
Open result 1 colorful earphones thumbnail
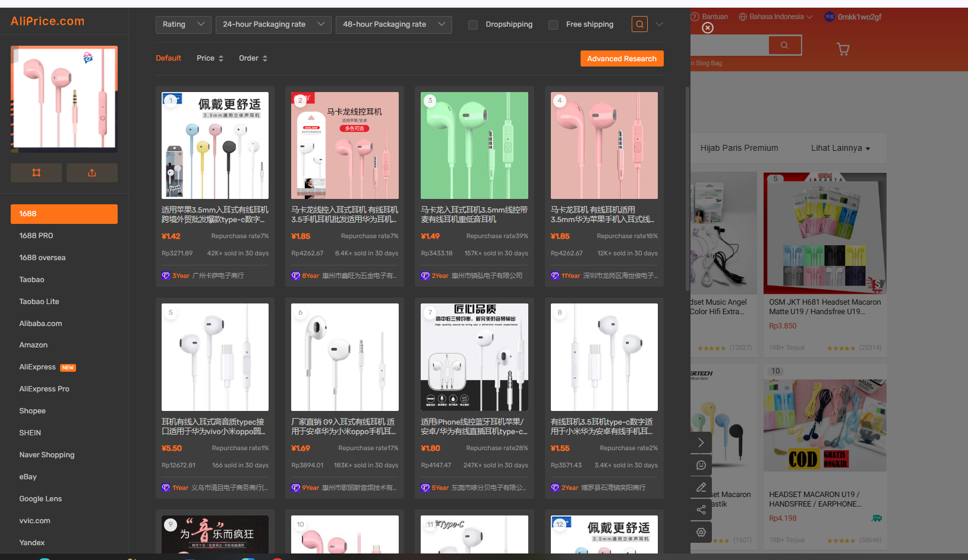point(215,145)
